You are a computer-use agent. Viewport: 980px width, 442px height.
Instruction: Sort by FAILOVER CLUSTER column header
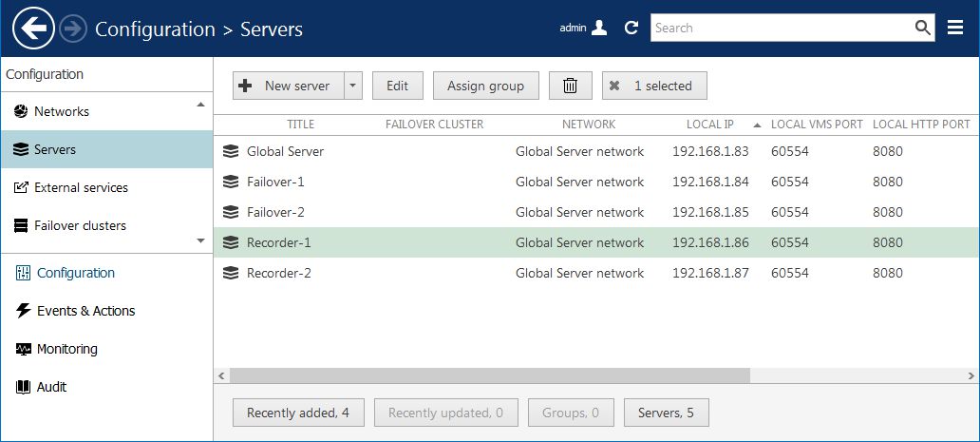pos(434,125)
